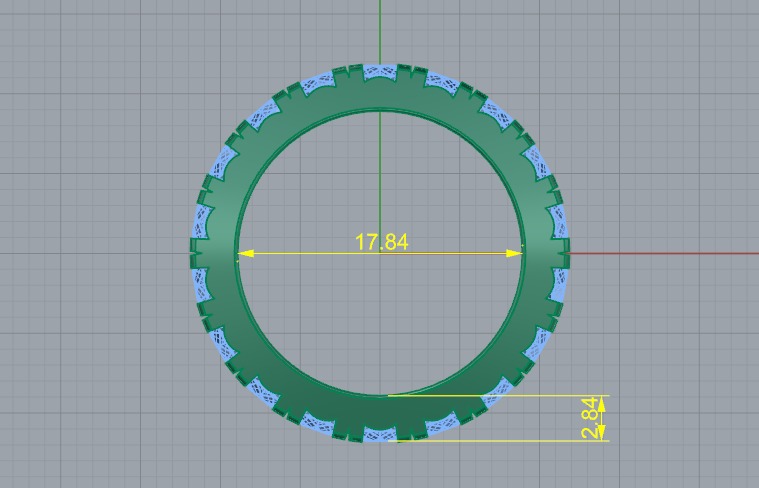Click the red X-axis line
759x488 pixels.
tap(664, 253)
